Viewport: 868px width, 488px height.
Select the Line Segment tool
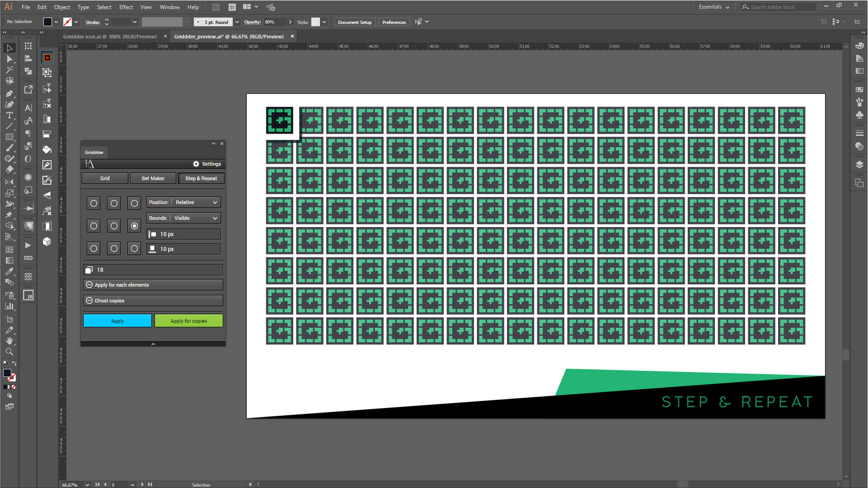[9, 126]
